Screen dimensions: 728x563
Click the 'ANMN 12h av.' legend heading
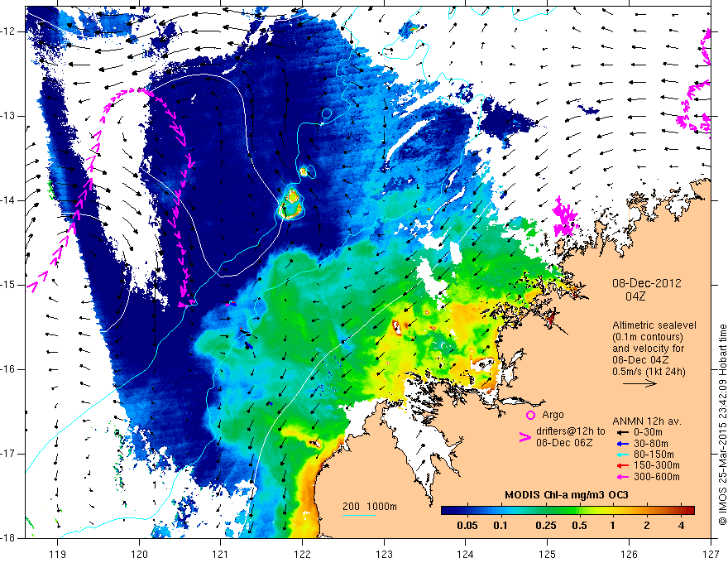coord(647,421)
